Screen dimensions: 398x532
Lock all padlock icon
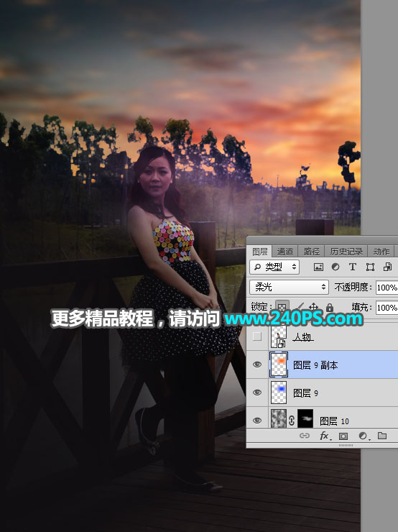330,308
